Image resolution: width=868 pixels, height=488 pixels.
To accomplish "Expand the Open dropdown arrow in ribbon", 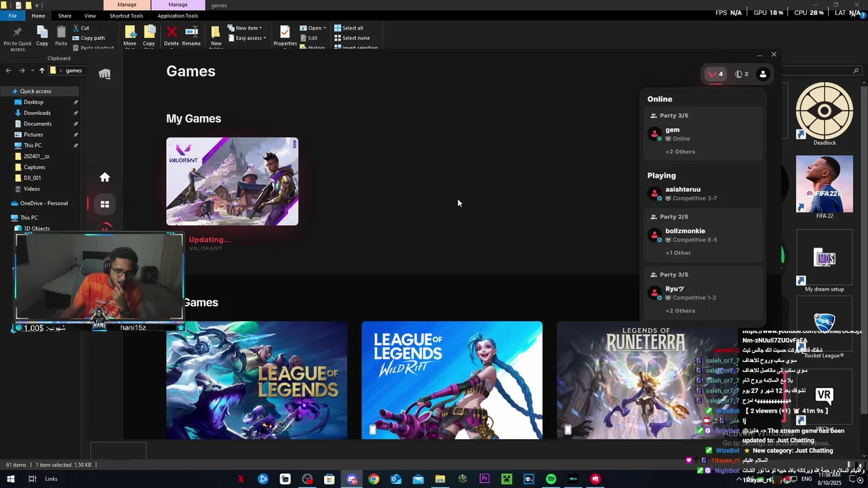I will 325,28.
